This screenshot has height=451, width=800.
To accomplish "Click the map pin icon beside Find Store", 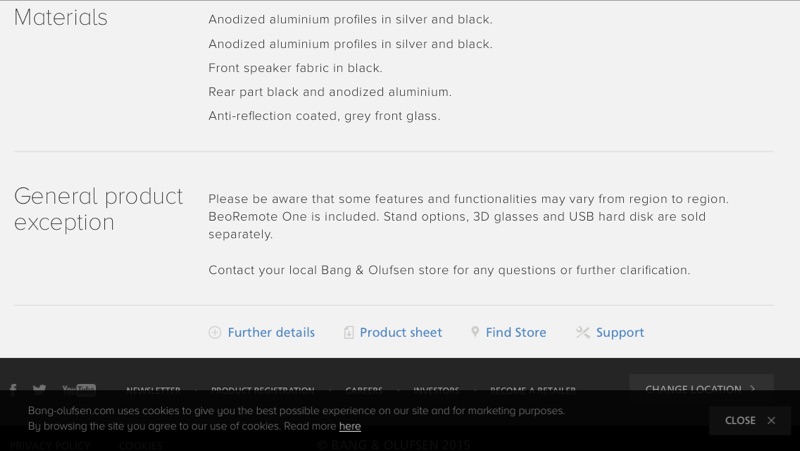I will (475, 332).
